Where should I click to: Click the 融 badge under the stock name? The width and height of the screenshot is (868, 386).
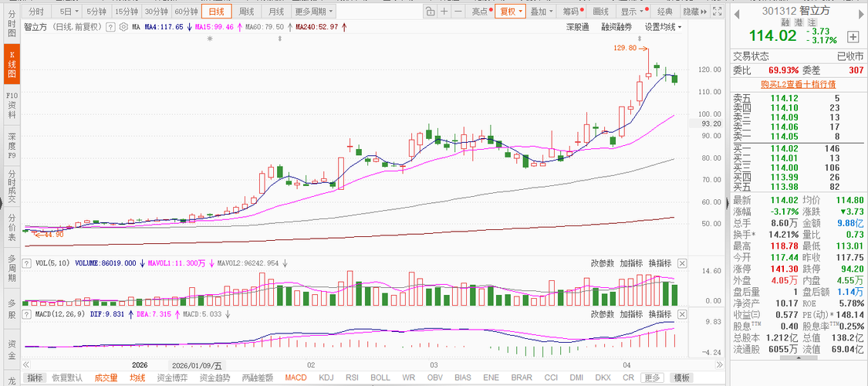(x=785, y=22)
